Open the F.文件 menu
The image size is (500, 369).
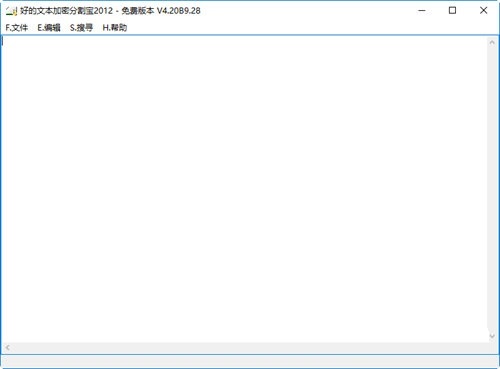pyautogui.click(x=17, y=28)
